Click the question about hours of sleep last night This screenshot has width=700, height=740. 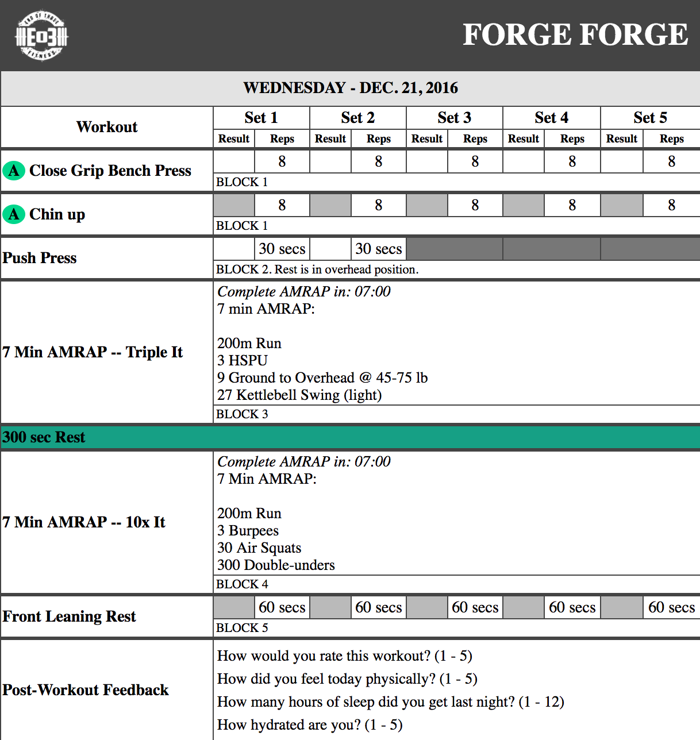[x=391, y=702]
